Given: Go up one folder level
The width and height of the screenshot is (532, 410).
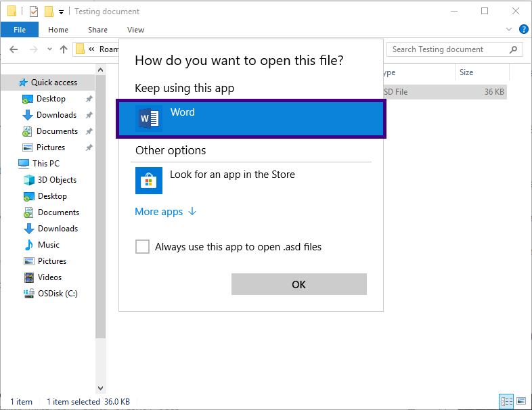Looking at the screenshot, I should tap(64, 49).
